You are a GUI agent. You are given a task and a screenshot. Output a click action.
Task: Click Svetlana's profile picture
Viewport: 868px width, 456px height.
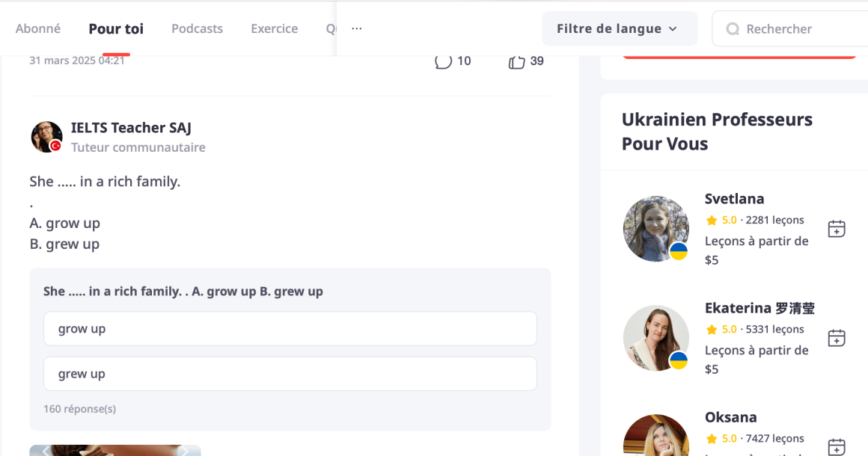coord(655,229)
